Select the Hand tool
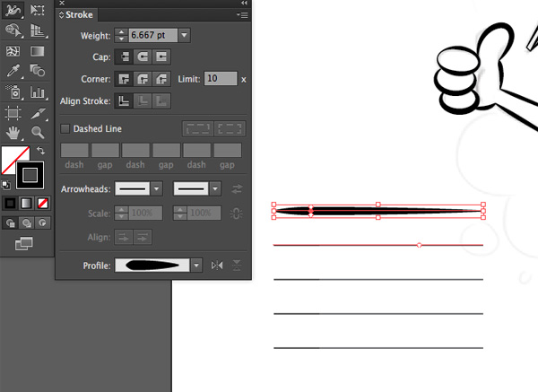Screen dimensions: 538x392 (13, 133)
